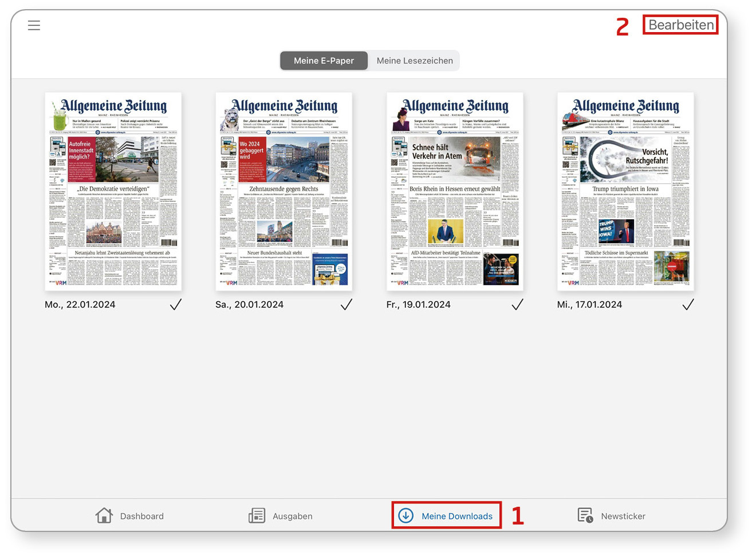
Task: Click the date label Fr., 19.01.2024
Action: 418,305
